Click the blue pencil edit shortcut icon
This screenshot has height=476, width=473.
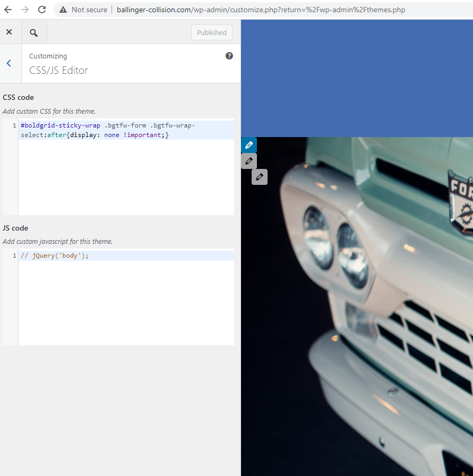pyautogui.click(x=249, y=145)
